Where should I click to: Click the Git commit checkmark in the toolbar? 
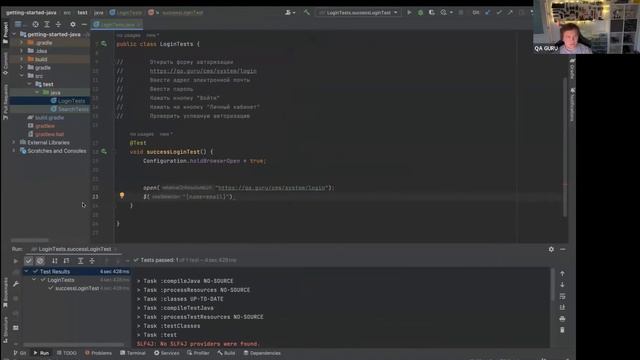(499, 13)
